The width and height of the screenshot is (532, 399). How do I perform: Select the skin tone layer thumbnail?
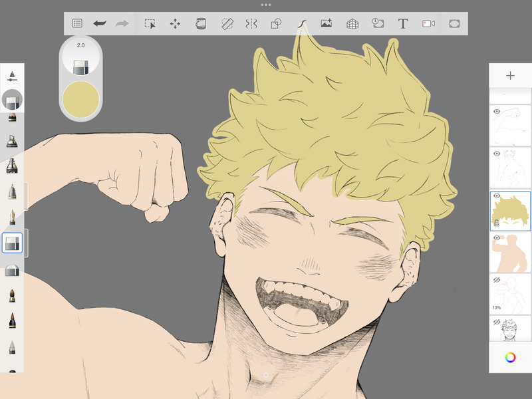coord(510,252)
